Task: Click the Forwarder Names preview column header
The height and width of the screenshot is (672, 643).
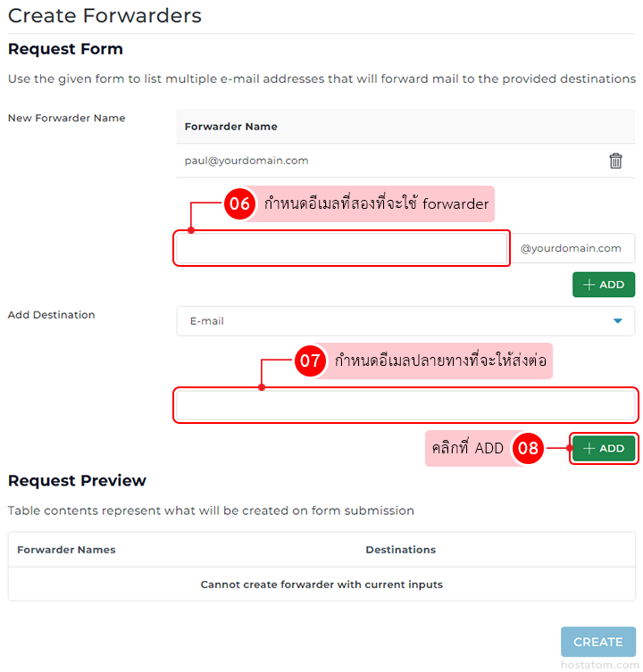Action: click(66, 550)
